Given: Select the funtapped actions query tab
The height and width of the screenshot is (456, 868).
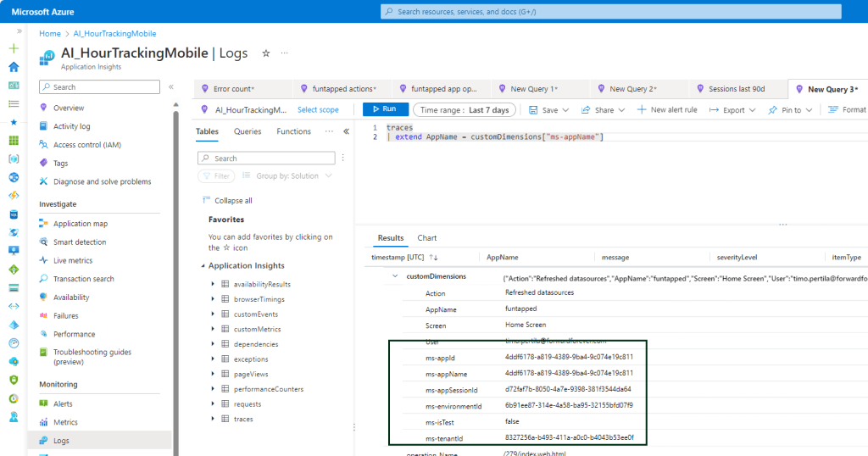Looking at the screenshot, I should 338,89.
